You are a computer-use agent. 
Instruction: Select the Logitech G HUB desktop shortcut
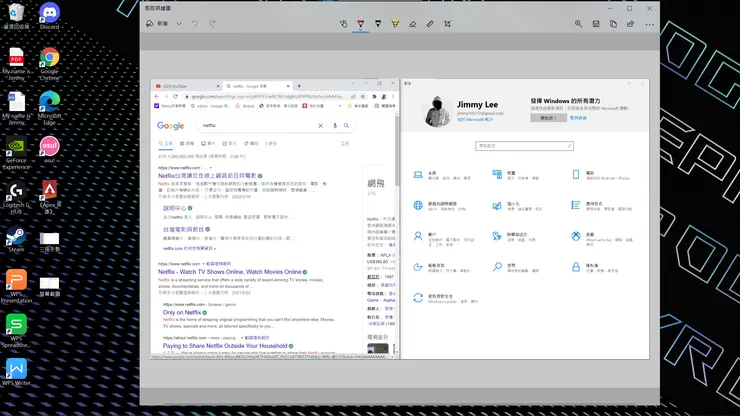click(16, 197)
